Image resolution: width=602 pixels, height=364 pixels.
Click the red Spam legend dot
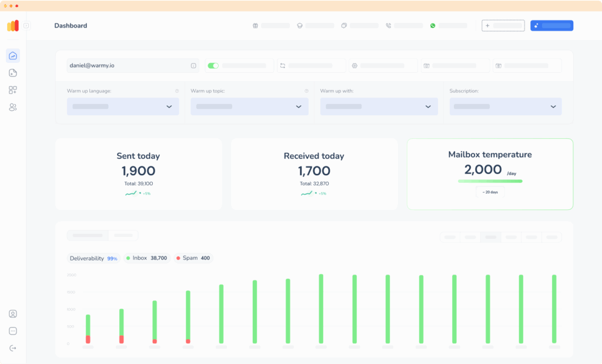[x=178, y=258]
